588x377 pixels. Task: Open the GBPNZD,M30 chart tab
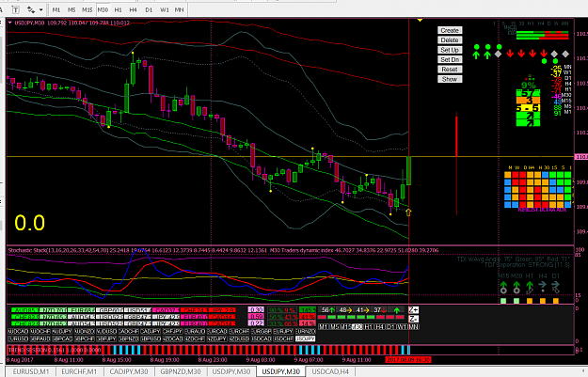pyautogui.click(x=180, y=371)
